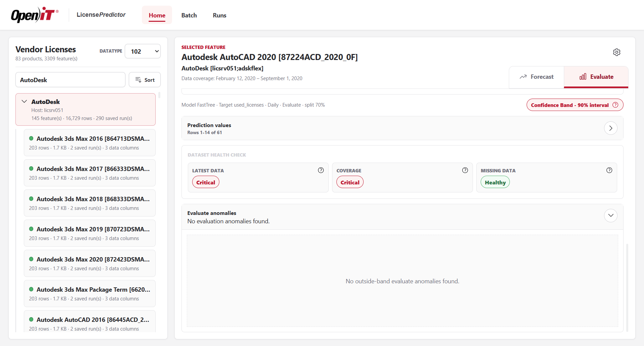Click the Open iT logo
Viewport: 644px width, 346px height.
[x=35, y=15]
